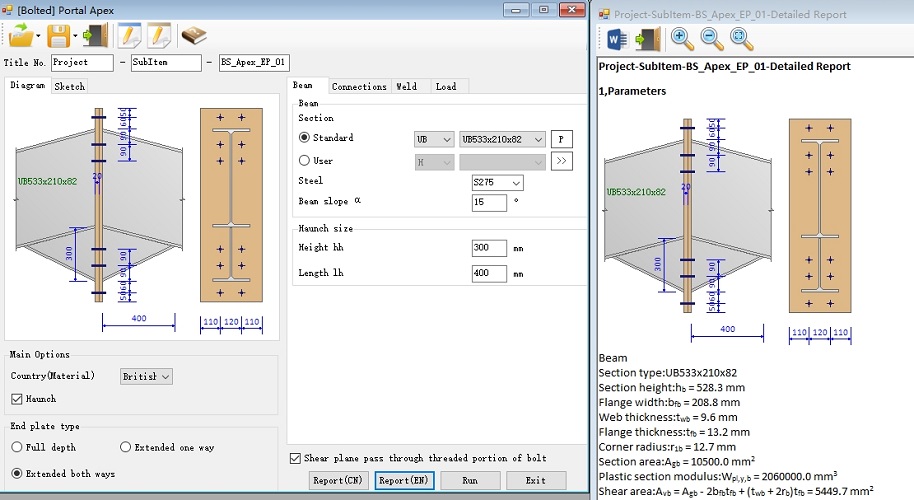This screenshot has width=914, height=500.
Task: Click the 'Shear area' formula line
Action: [736, 491]
